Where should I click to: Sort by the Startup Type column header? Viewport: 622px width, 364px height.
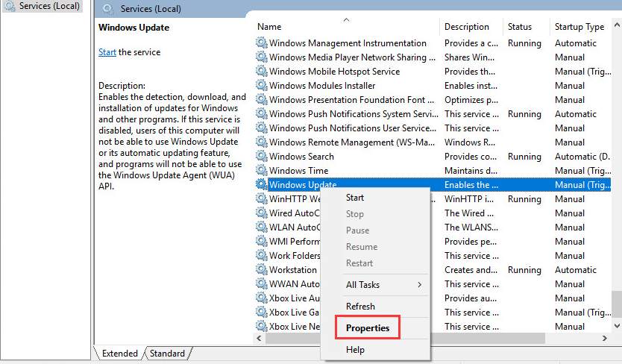pos(579,27)
